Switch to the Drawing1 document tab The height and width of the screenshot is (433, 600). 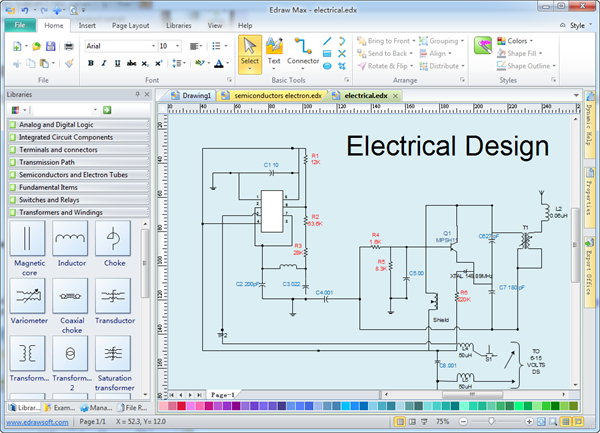click(196, 95)
